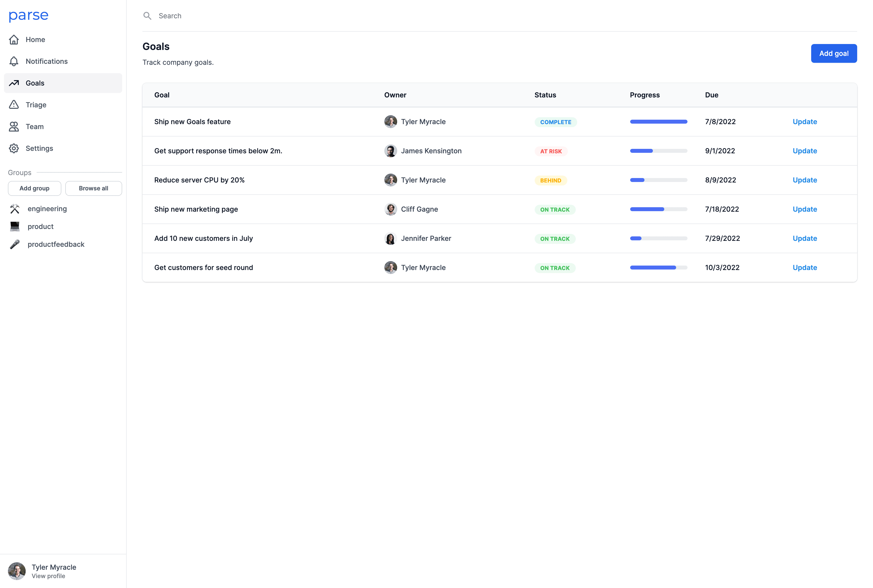Click the Browse all groups button
The image size is (873, 588).
[93, 188]
